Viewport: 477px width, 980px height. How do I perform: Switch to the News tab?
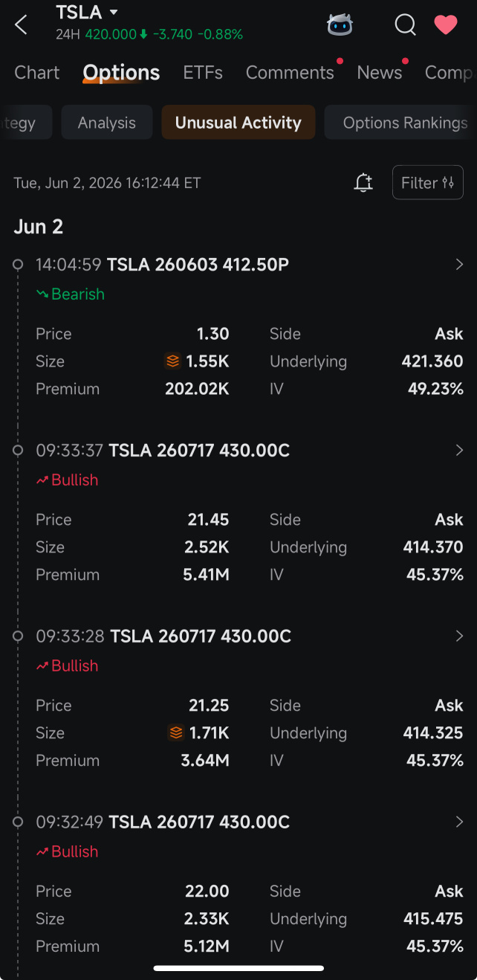tap(379, 72)
